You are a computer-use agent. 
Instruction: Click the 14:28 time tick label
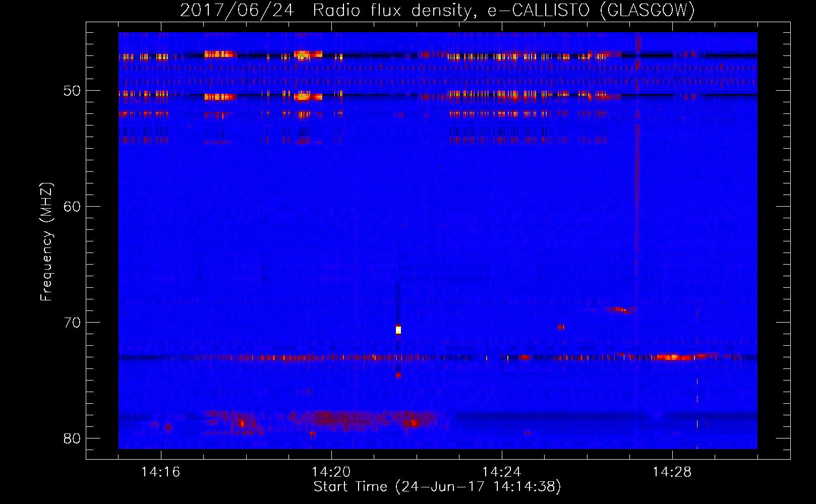[x=672, y=472]
